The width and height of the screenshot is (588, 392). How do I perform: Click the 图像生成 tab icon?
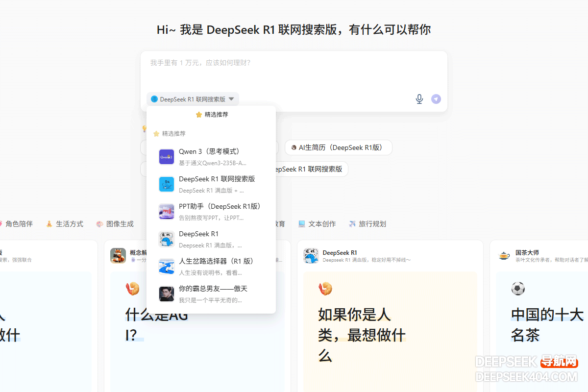pyautogui.click(x=99, y=224)
